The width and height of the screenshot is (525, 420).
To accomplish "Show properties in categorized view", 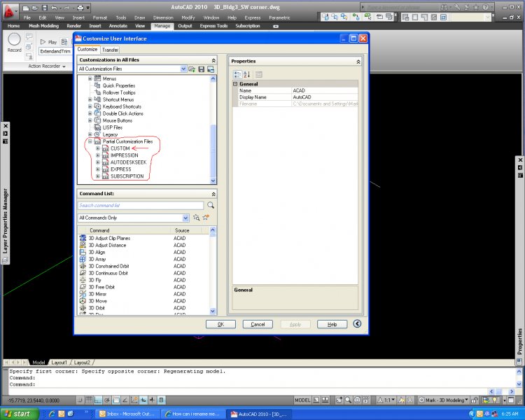I will pos(237,74).
